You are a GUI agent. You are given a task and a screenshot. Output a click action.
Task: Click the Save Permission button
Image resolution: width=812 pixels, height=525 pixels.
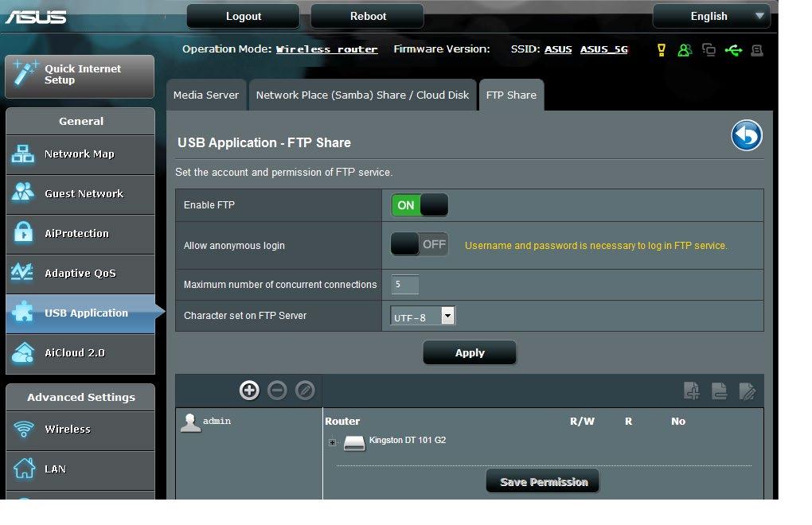click(x=543, y=481)
